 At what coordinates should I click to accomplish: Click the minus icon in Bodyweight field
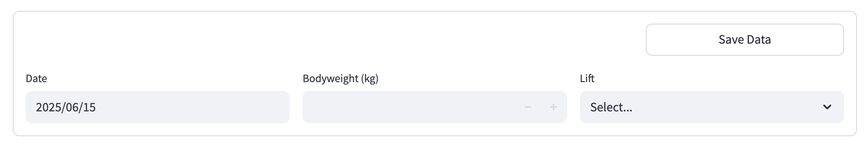click(528, 107)
